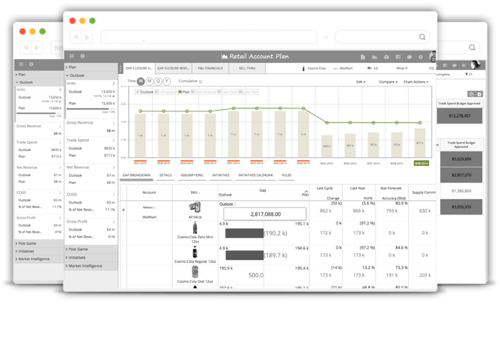Click the back arrow in the left background window
Screen dimensions: 500x360
(26, 47)
